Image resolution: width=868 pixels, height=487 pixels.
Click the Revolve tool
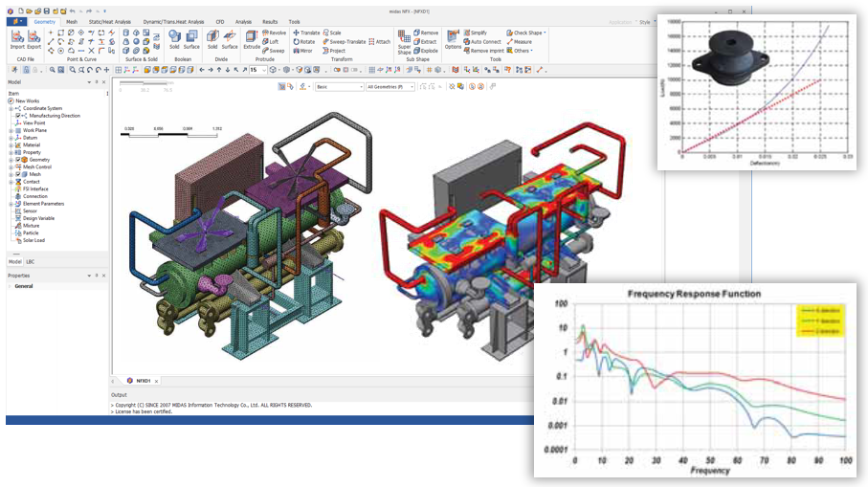[x=274, y=33]
